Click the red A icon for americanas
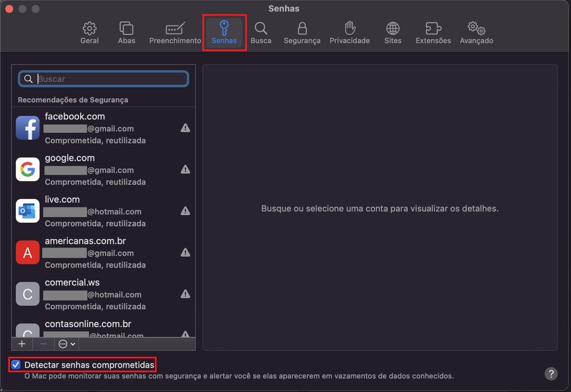 point(28,252)
